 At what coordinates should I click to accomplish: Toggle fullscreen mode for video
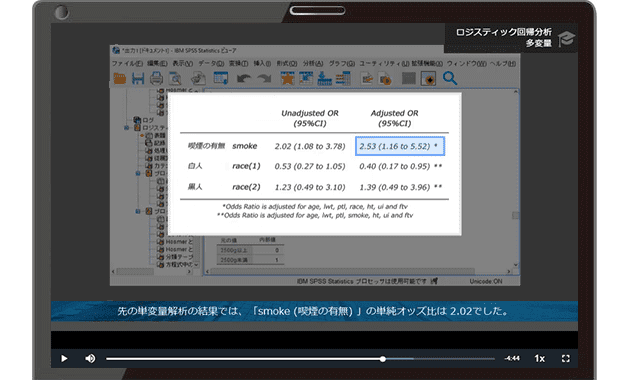pyautogui.click(x=566, y=358)
